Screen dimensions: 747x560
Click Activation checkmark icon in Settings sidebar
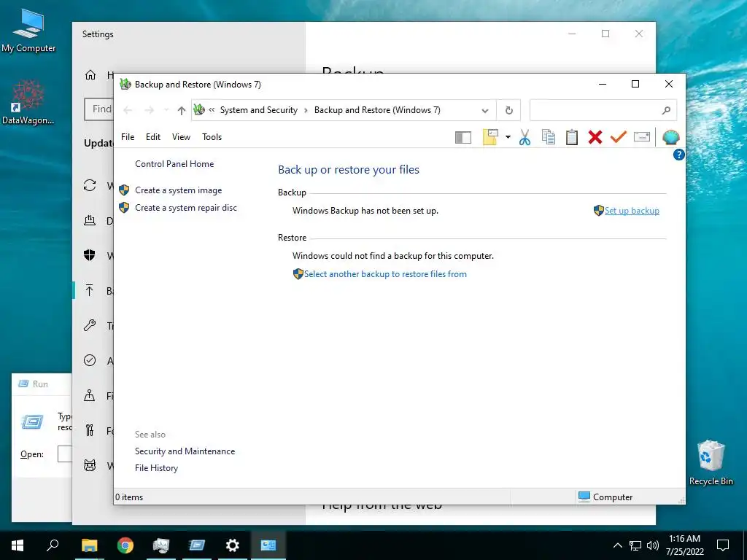click(90, 360)
